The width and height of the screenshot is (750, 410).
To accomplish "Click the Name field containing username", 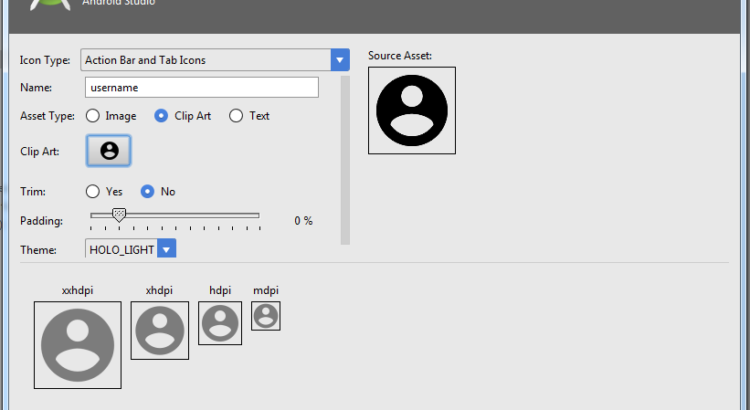I will pos(201,88).
